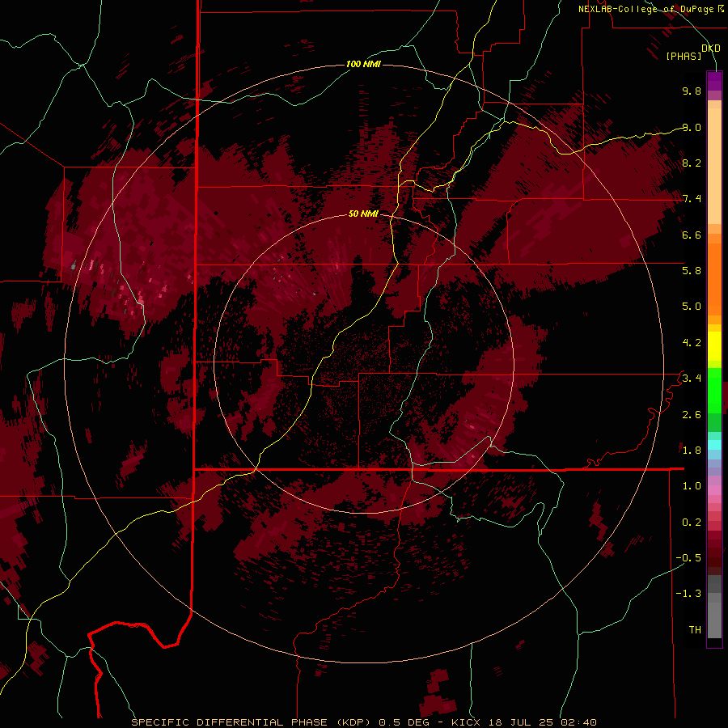Click the [PHAS] units label
Viewport: 728px width, 728px height.
point(684,57)
